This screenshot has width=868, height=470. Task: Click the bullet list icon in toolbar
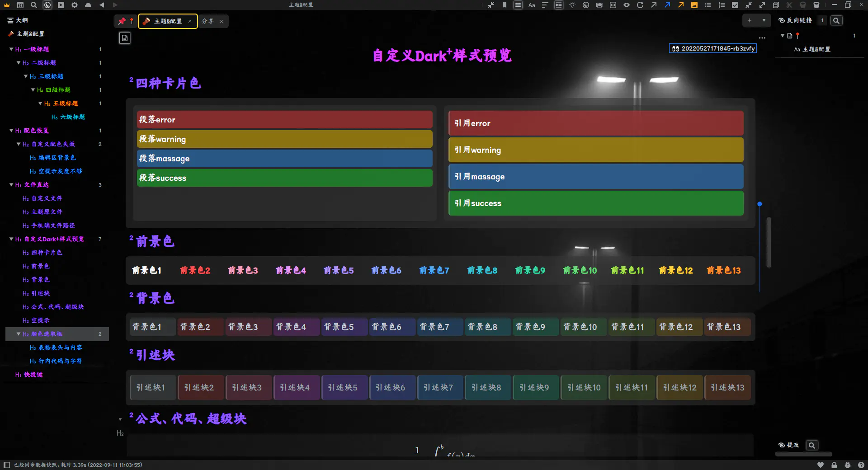708,5
